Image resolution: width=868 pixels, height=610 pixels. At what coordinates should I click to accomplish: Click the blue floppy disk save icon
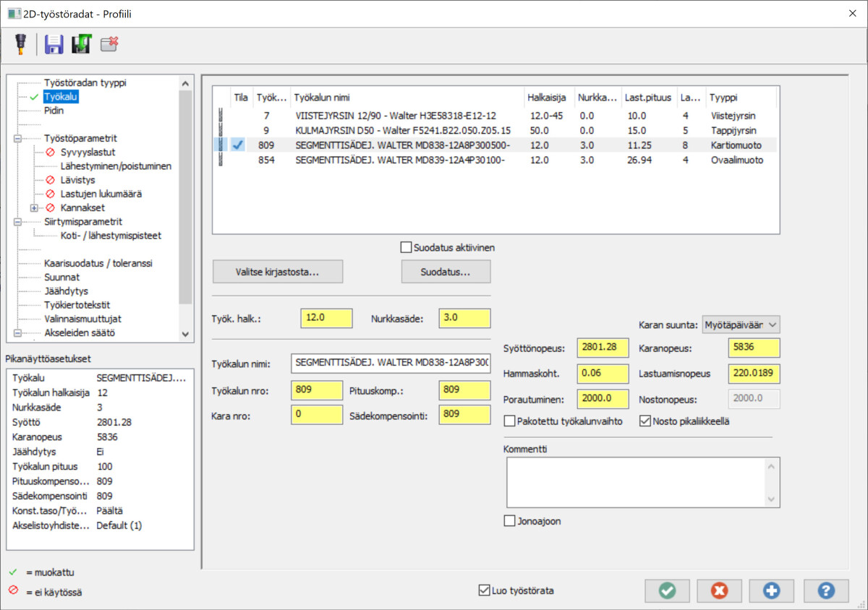click(x=54, y=45)
